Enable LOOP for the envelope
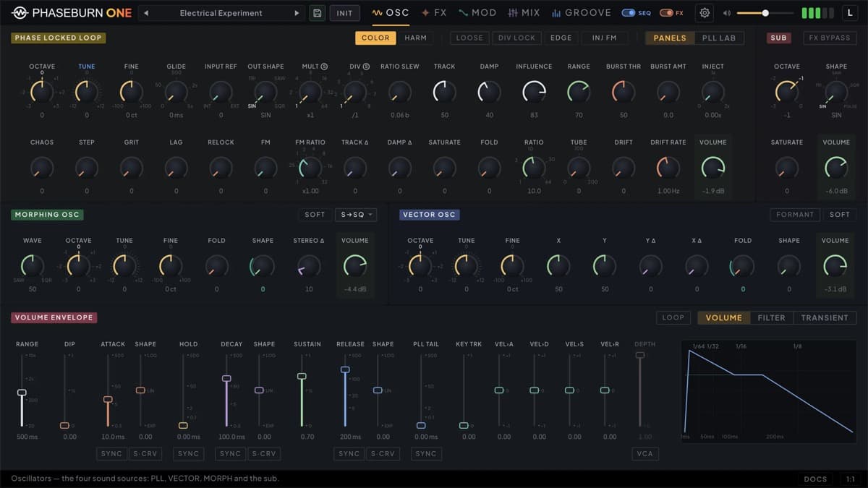Image resolution: width=868 pixels, height=488 pixels. (x=673, y=317)
